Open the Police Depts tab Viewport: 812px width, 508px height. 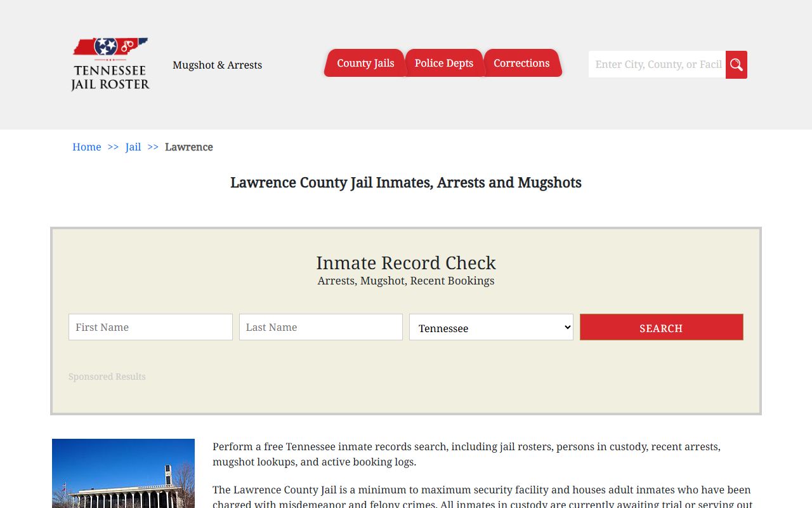(444, 63)
